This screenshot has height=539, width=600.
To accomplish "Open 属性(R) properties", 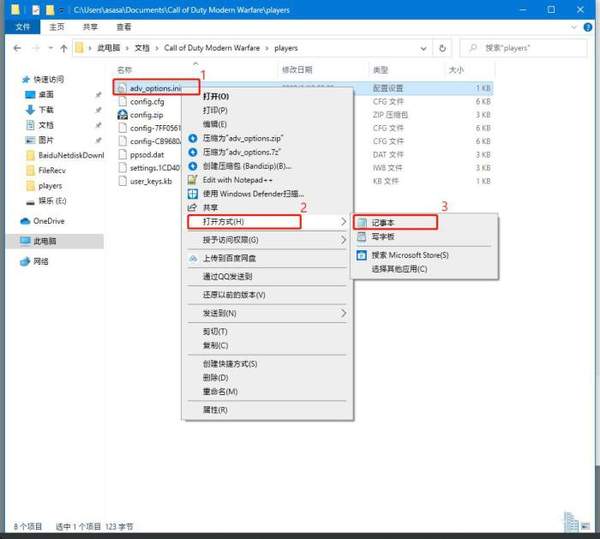I will pos(267,410).
